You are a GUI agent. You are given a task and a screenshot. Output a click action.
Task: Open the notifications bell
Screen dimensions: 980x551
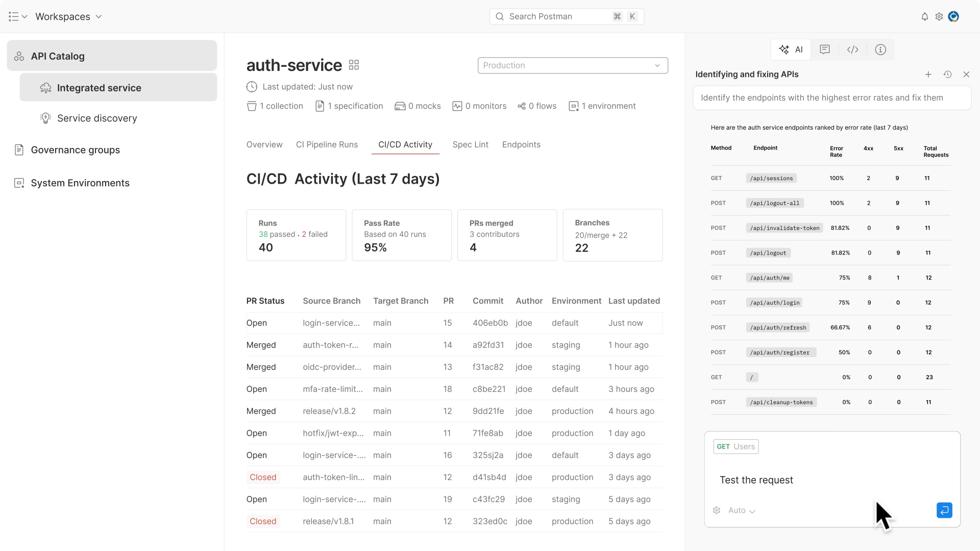[924, 17]
